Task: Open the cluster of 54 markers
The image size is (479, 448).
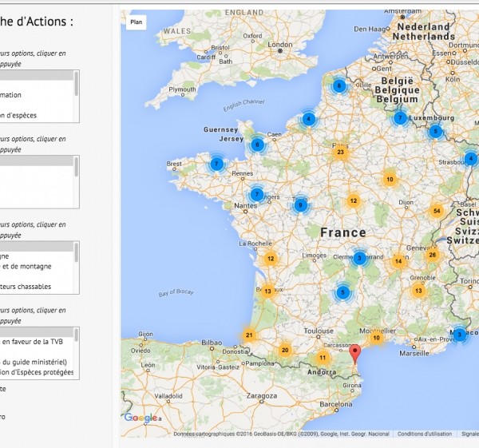Action: point(436,211)
